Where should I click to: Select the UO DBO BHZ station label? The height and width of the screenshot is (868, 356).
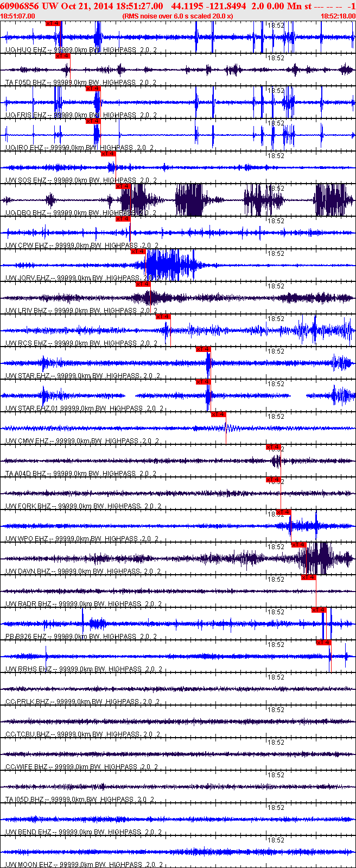81,213
